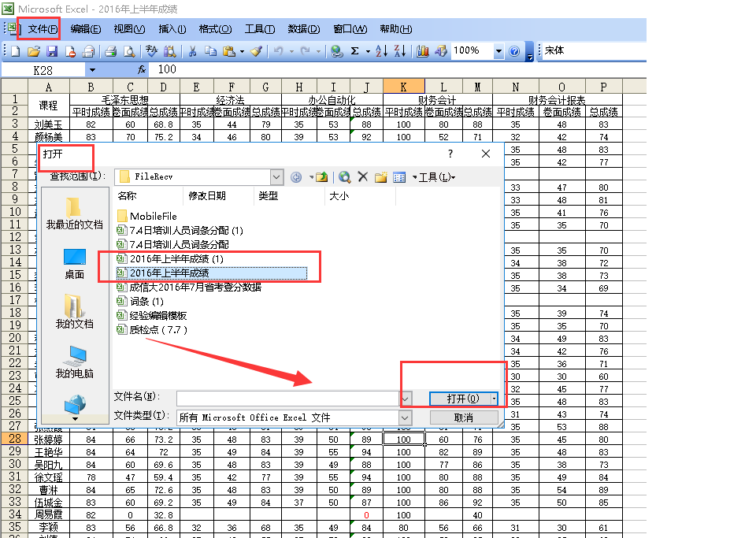
Task: Click the Save floppy disk icon
Action: coord(52,51)
